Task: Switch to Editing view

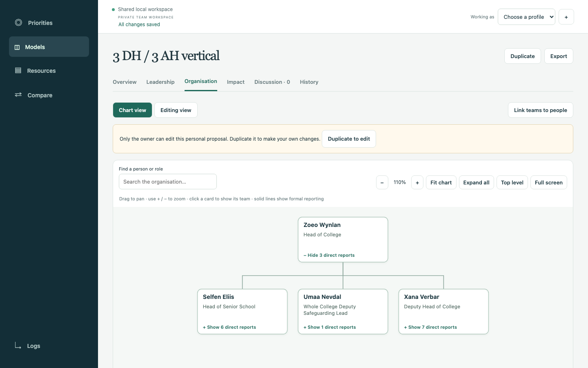Action: [x=176, y=110]
